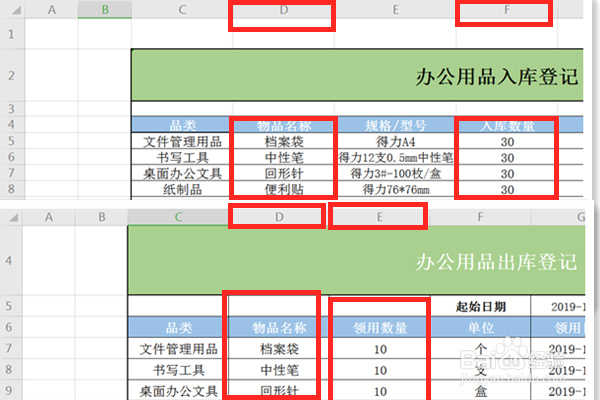This screenshot has width=600, height=400.
Task: Select column F header in 入库登记 sheet
Action: click(x=507, y=10)
